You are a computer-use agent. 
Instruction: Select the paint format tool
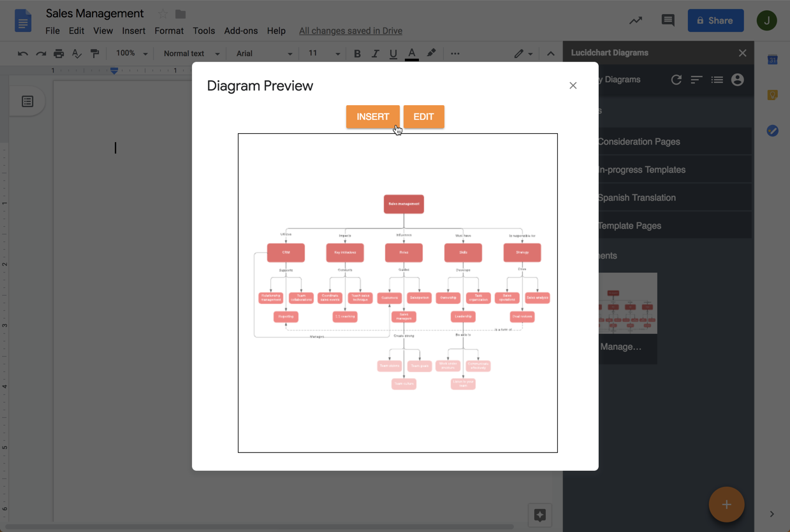[x=95, y=54]
